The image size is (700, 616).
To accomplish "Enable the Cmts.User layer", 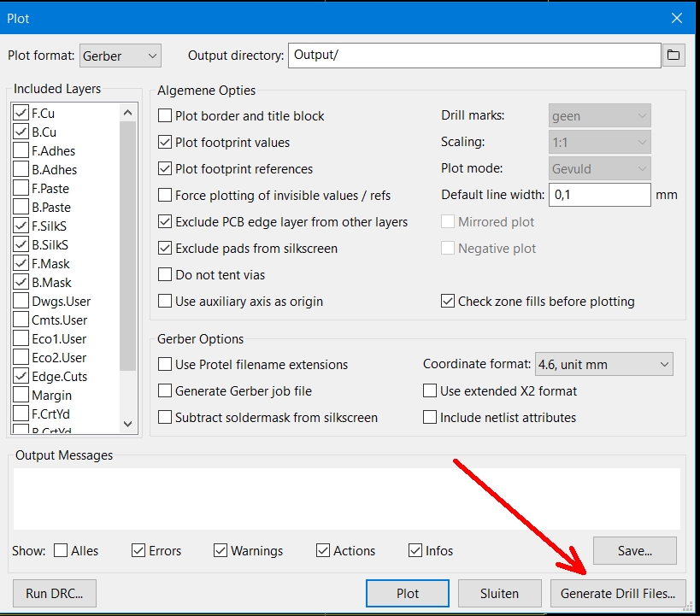I will (x=21, y=320).
